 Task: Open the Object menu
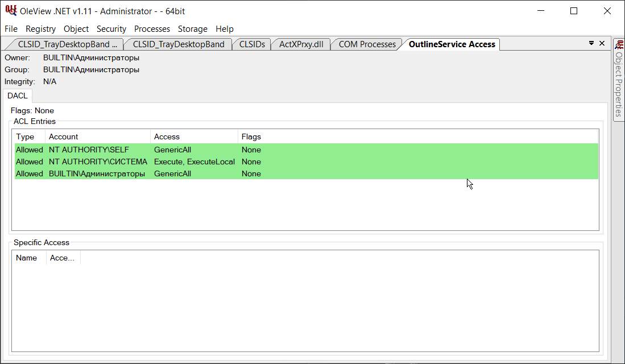[76, 28]
